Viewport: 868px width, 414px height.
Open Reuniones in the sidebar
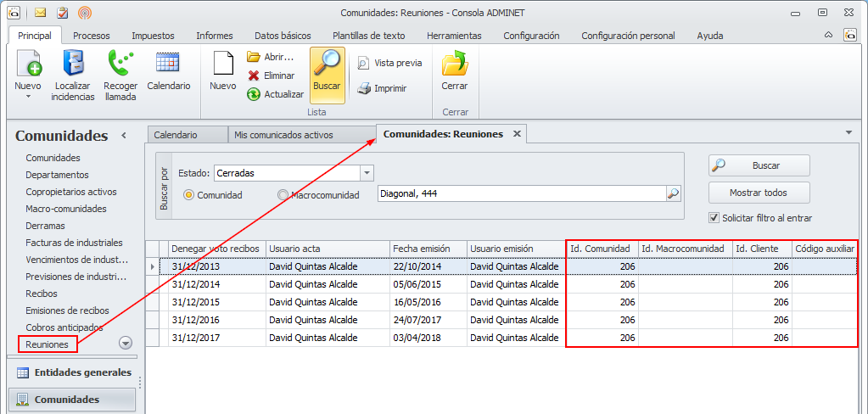[x=47, y=344]
